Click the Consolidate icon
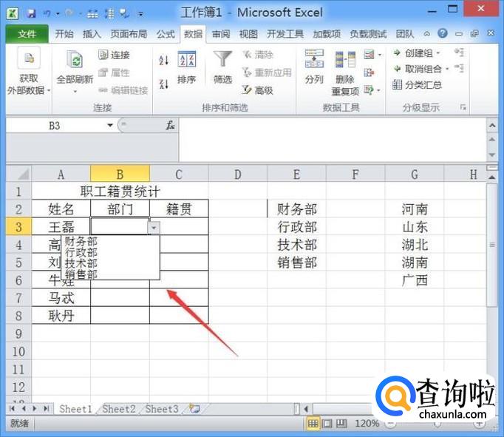Image resolution: width=504 pixels, height=437 pixels. [x=369, y=72]
